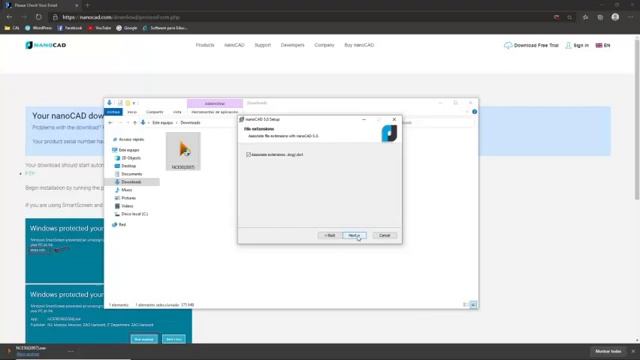Screen dimensions: 640x360
Task: Open 3D Objects folder in sidebar
Action: [x=131, y=158]
